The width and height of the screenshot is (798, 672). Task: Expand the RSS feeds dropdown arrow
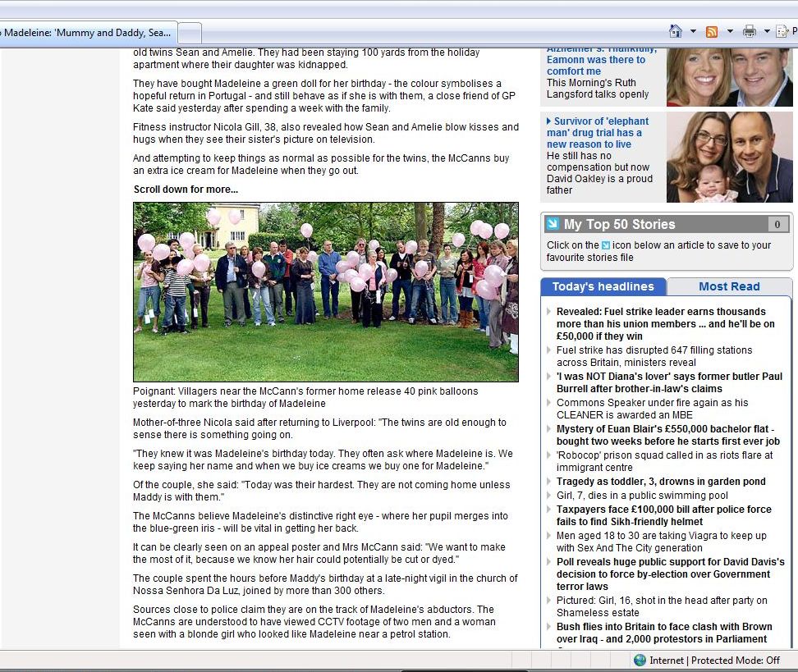[729, 32]
